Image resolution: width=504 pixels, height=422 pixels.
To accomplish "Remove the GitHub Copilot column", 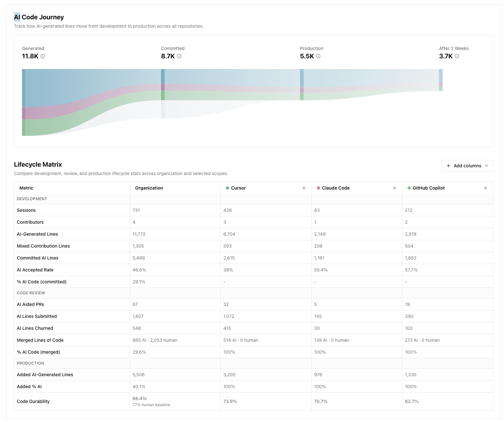I will click(x=486, y=188).
